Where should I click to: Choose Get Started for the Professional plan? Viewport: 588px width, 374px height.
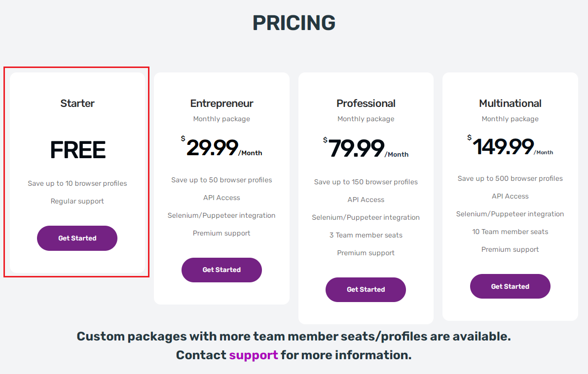pyautogui.click(x=366, y=290)
